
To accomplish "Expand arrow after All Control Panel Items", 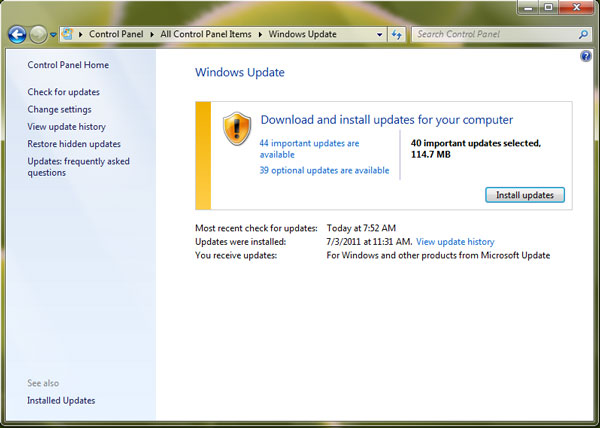I will (260, 34).
